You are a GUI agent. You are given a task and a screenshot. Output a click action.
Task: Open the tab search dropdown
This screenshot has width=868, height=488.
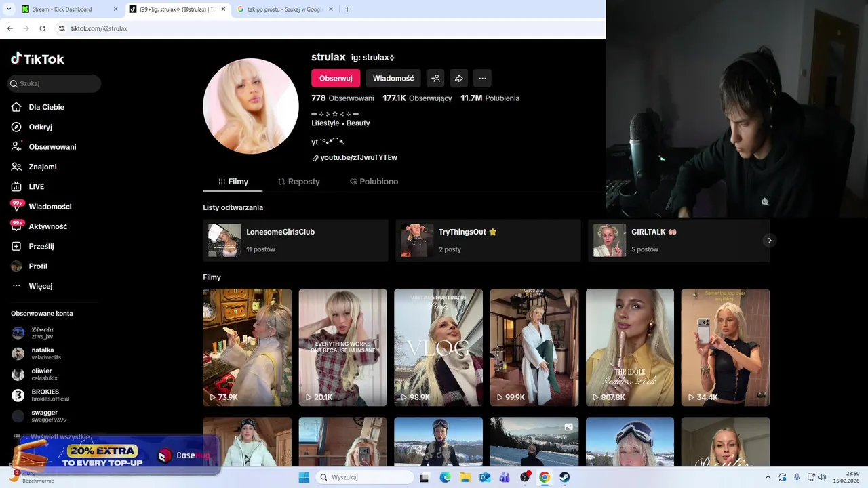[9, 9]
